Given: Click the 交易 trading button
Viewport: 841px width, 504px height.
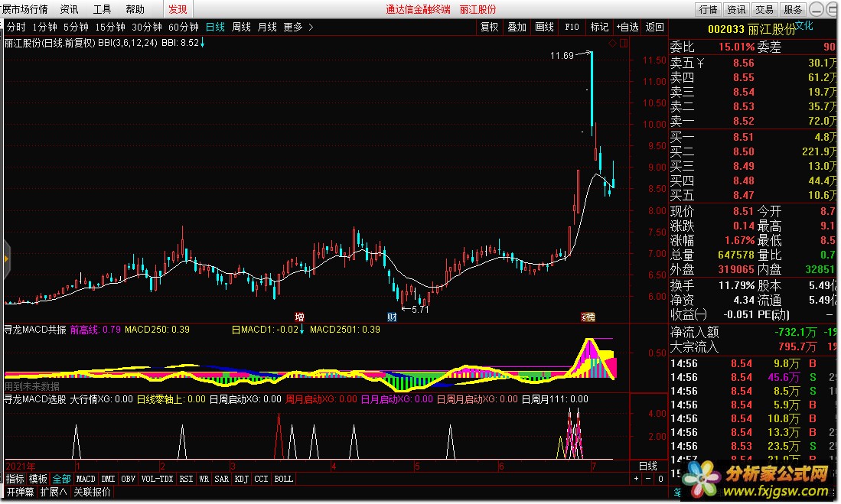Looking at the screenshot, I should 764,9.
